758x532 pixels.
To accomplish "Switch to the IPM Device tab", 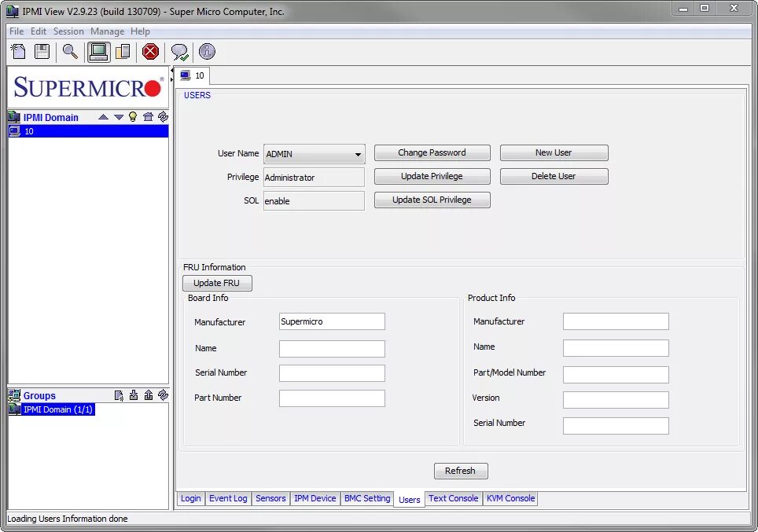I will [315, 498].
